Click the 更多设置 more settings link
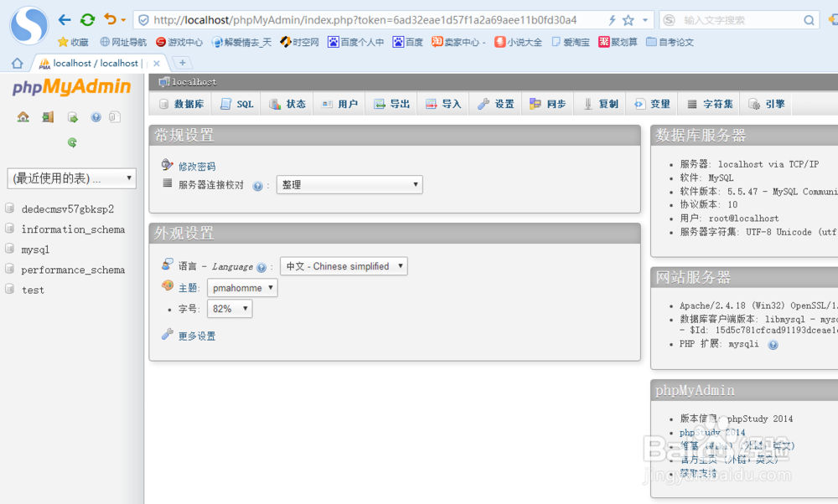Screen dimensions: 838x504 pos(197,337)
